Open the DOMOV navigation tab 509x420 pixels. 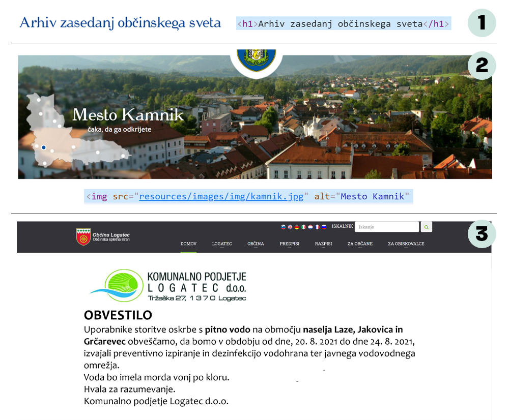point(188,244)
